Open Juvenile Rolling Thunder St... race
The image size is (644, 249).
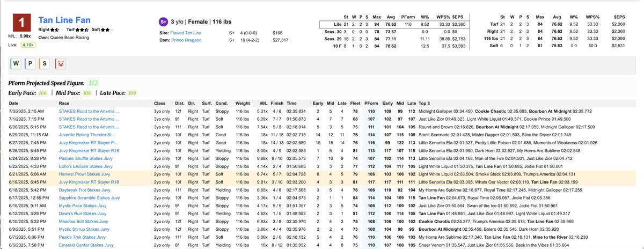click(x=87, y=134)
